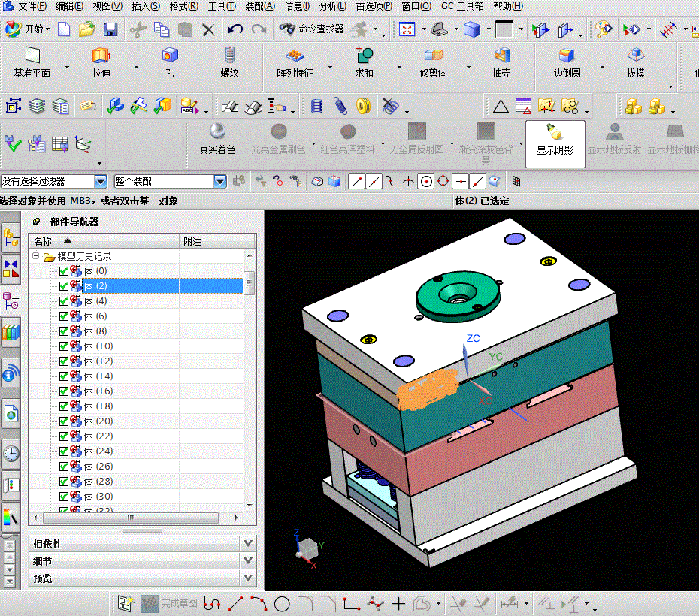
Task: Click the triangle icon in toolbar
Action: point(501,107)
